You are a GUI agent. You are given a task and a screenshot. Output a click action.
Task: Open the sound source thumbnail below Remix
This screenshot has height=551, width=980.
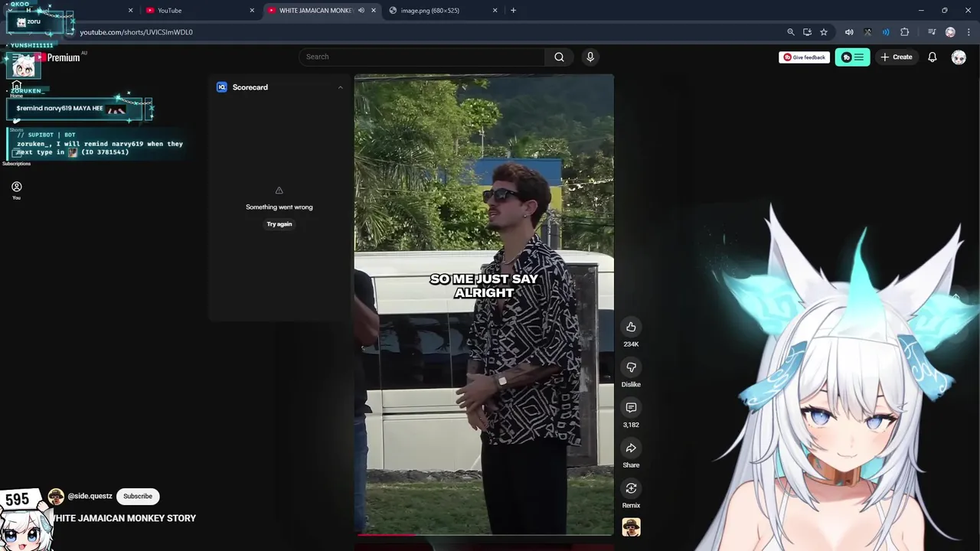coord(631,527)
